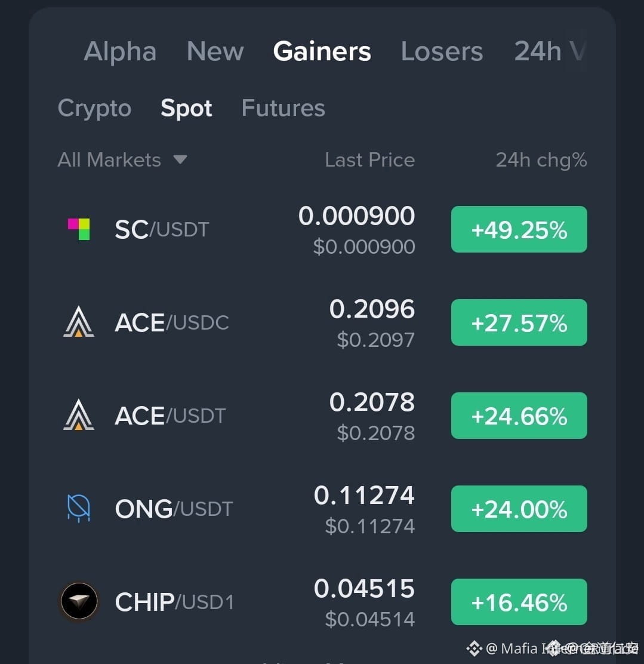Click the +27.57% change badge
The height and width of the screenshot is (664, 644).
pyautogui.click(x=519, y=322)
